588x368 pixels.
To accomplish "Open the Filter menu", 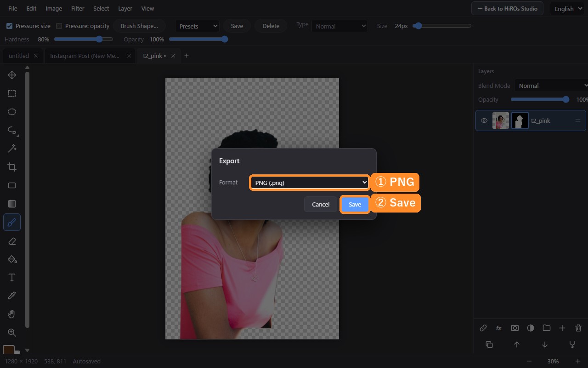I will coord(78,8).
